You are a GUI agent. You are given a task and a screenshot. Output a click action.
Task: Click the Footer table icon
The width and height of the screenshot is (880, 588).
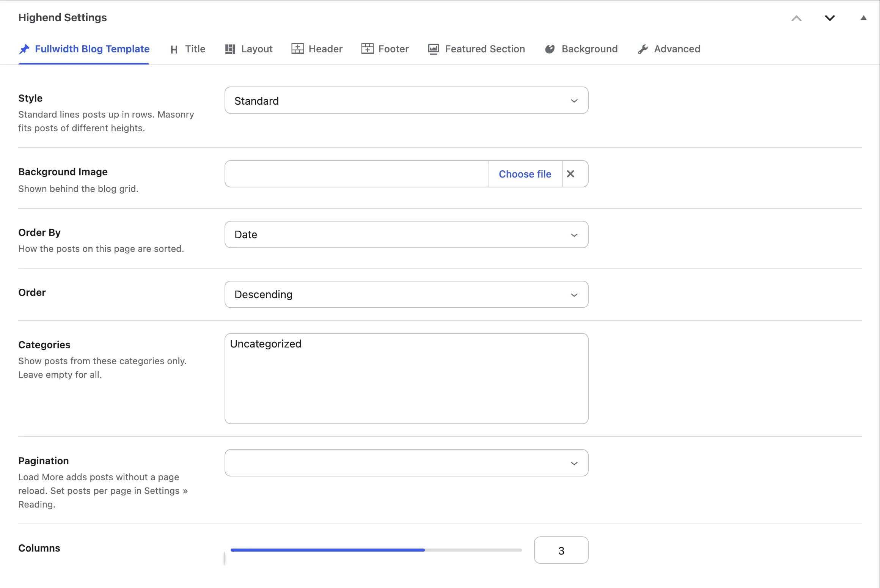point(367,49)
